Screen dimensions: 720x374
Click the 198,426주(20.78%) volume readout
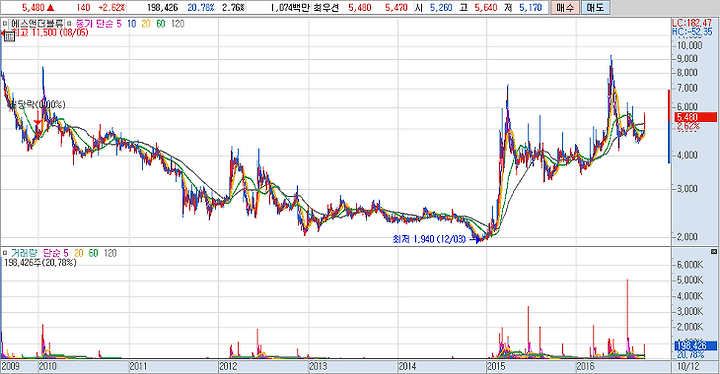[40, 263]
